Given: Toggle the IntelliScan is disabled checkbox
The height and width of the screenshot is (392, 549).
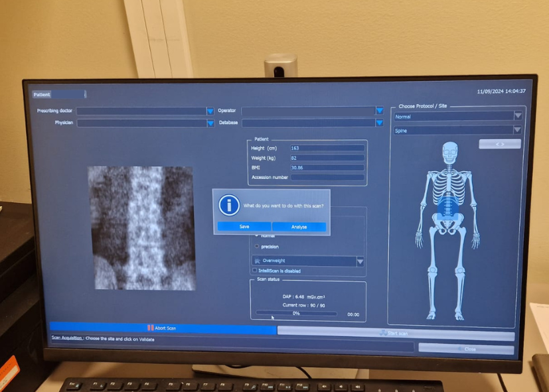Looking at the screenshot, I should [x=254, y=271].
